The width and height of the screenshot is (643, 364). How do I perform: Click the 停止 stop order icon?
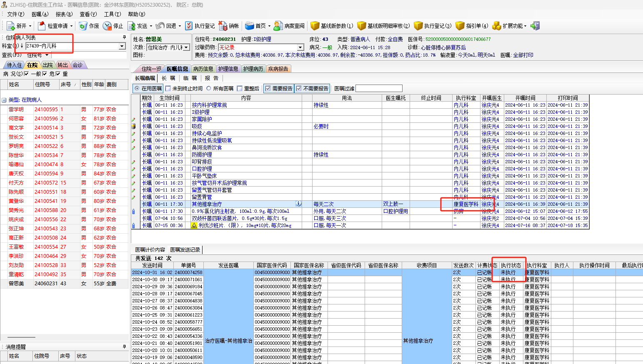point(108,26)
